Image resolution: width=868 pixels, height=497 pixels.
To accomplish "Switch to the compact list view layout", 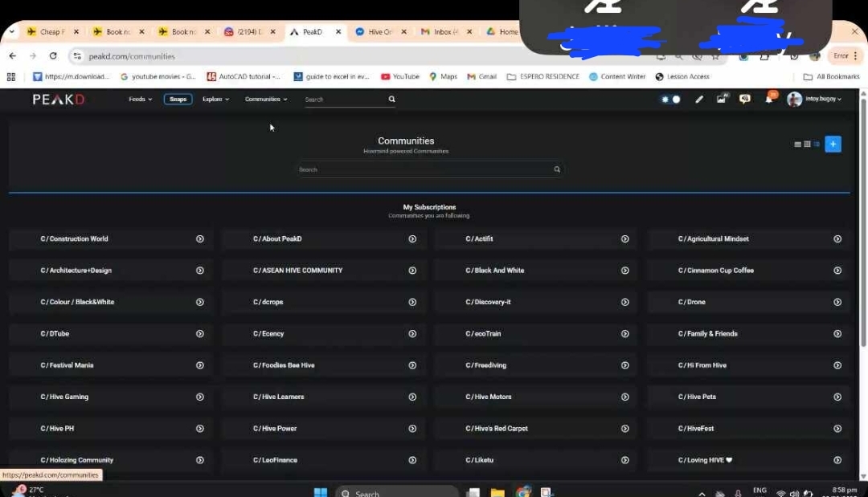I will 817,145.
